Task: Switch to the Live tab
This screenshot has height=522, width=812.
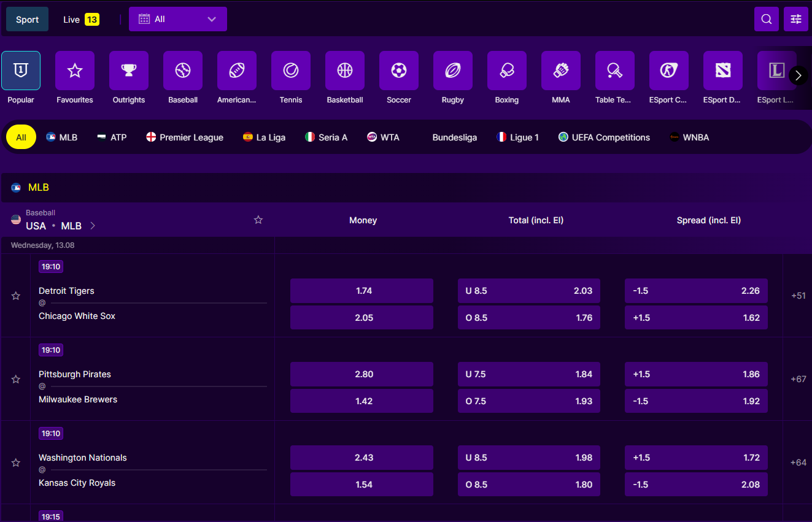Action: tap(81, 19)
